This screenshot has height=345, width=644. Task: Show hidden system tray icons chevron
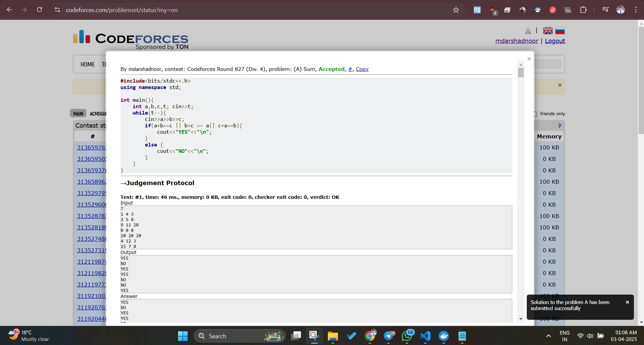pyautogui.click(x=548, y=336)
